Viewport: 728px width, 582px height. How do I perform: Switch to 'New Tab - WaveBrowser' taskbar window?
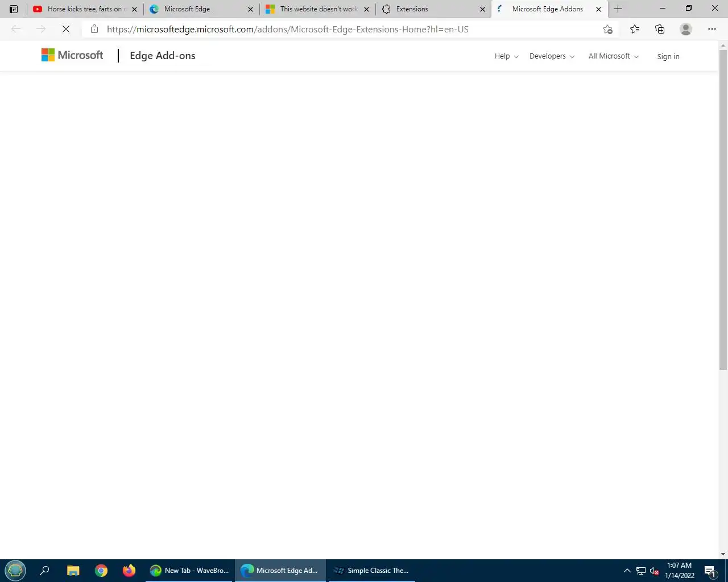(189, 571)
